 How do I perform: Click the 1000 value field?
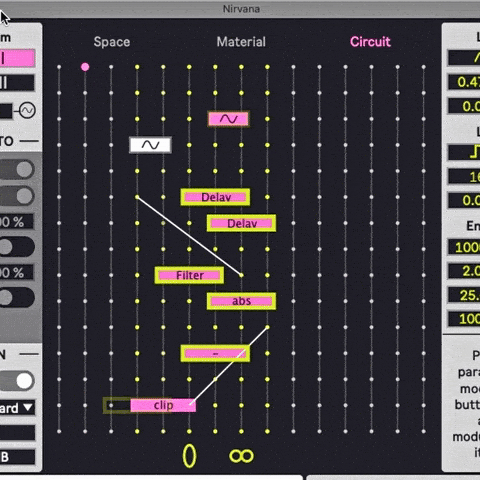(464, 247)
